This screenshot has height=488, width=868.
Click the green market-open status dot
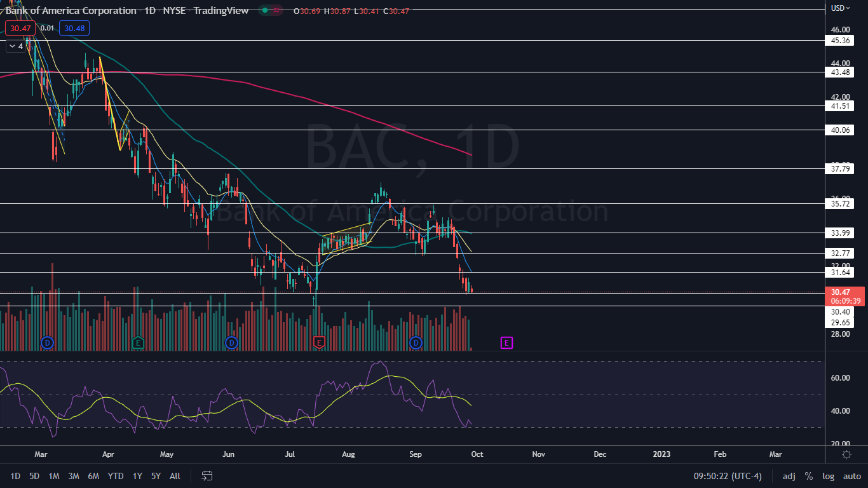click(x=265, y=11)
